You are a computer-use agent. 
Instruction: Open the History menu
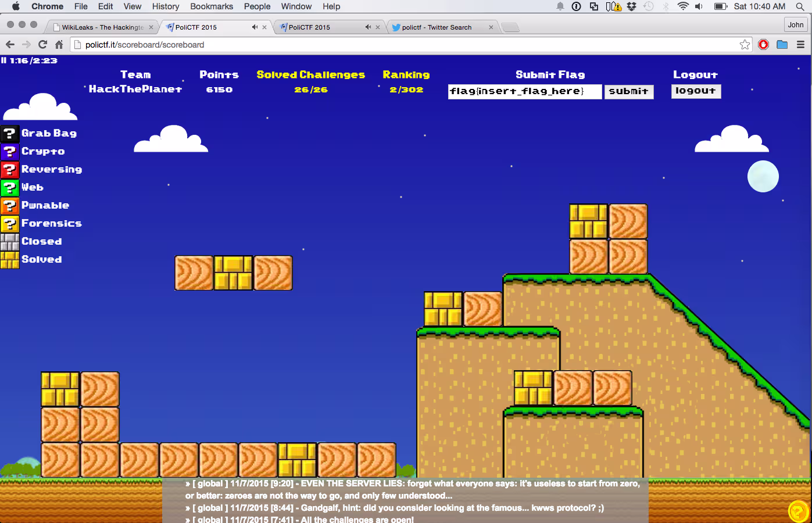166,6
